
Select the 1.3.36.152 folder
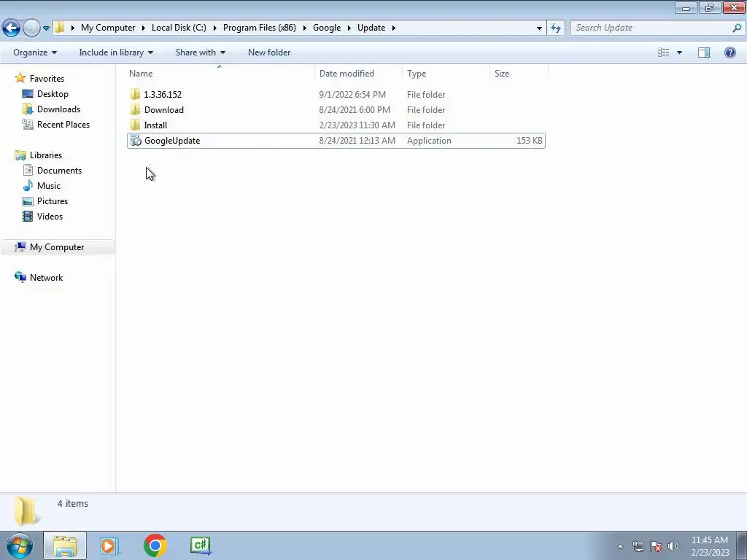(x=336, y=94)
